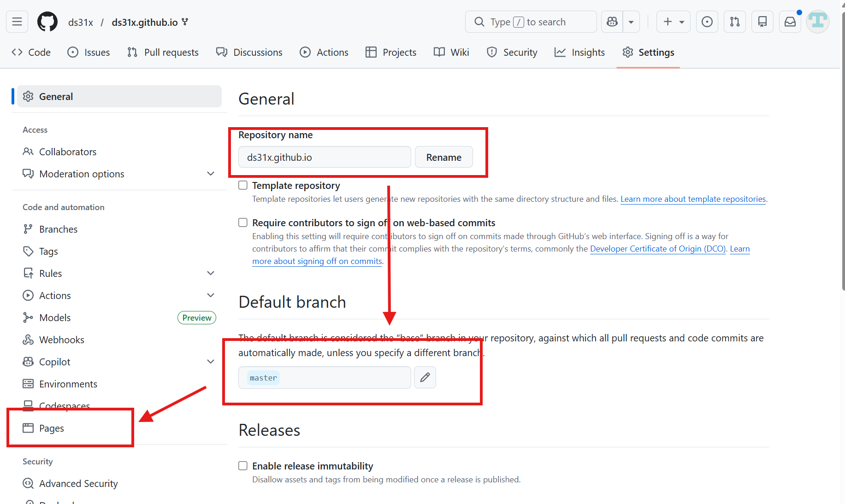The image size is (845, 504).
Task: Enable require sign off on commits checkbox
Action: 243,223
